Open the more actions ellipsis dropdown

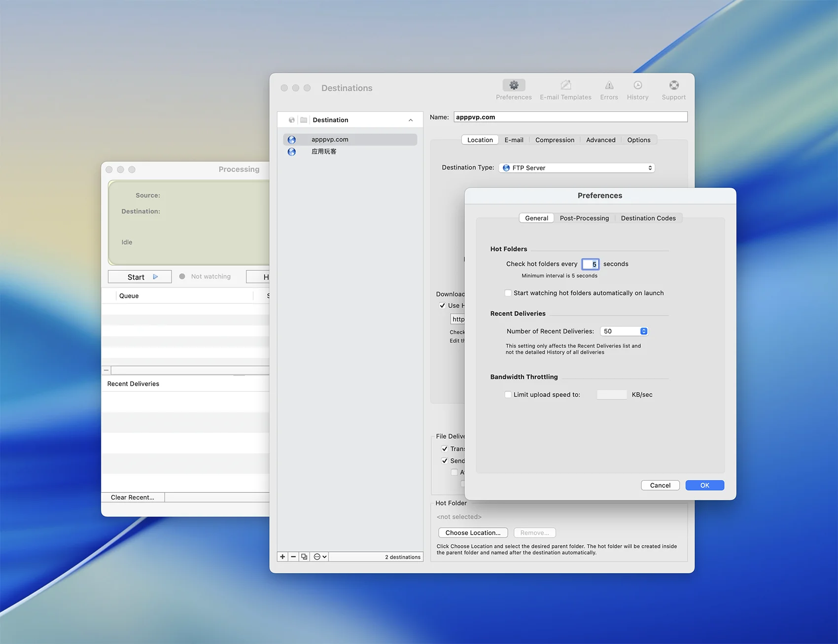tap(320, 557)
